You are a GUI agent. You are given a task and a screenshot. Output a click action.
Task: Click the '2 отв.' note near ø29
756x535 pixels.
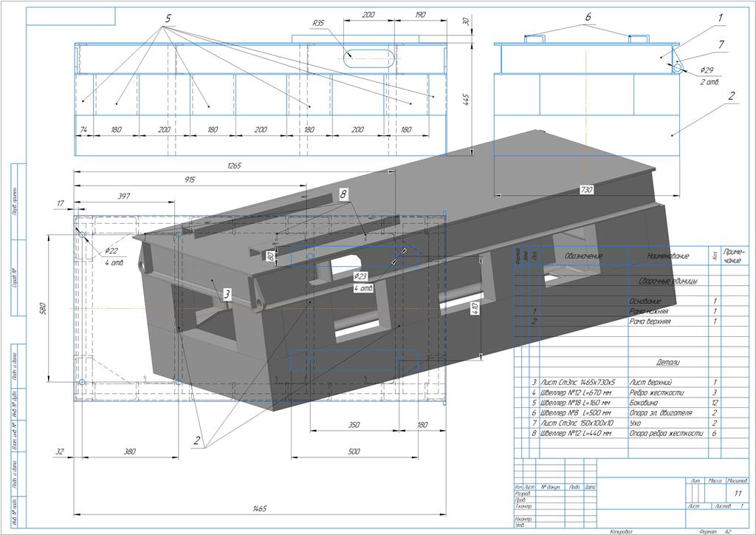pyautogui.click(x=709, y=82)
